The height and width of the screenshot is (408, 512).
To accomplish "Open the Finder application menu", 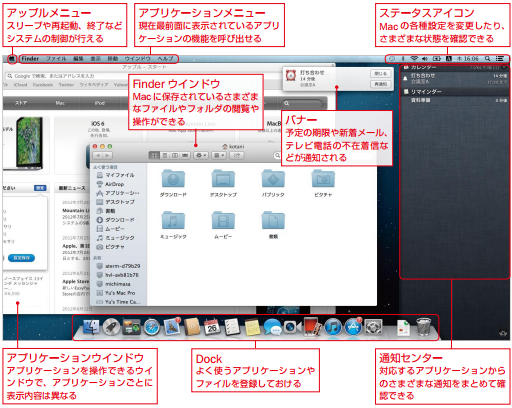I will (x=30, y=59).
